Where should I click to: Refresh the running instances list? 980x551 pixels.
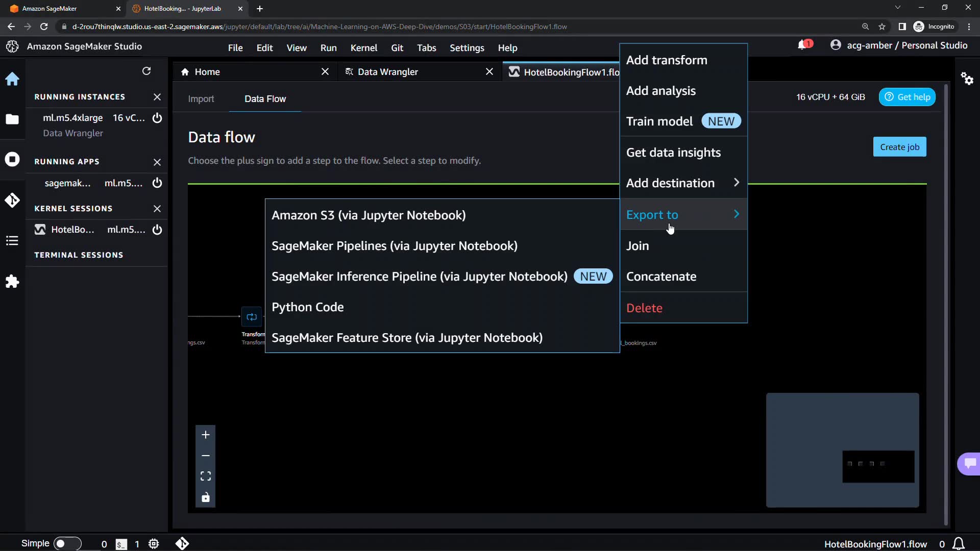[146, 71]
